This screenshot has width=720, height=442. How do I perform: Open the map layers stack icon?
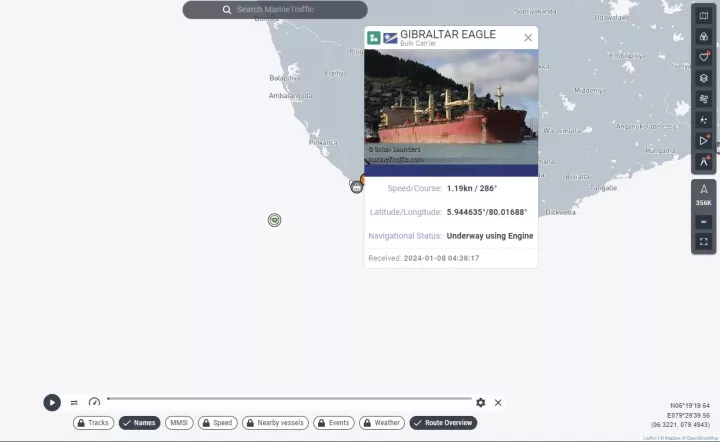click(703, 78)
